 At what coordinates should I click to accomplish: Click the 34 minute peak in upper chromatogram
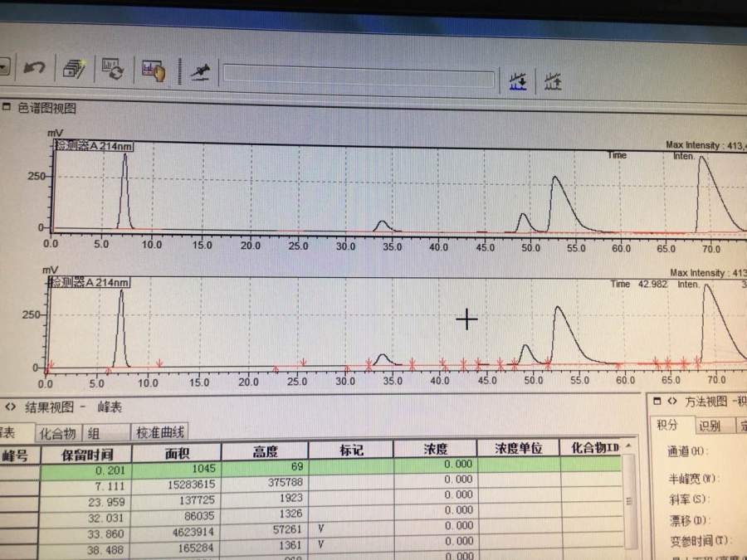tap(382, 226)
